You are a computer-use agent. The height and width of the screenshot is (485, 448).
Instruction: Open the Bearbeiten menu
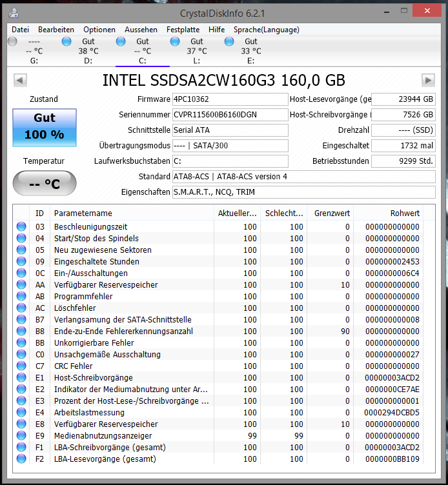56,30
